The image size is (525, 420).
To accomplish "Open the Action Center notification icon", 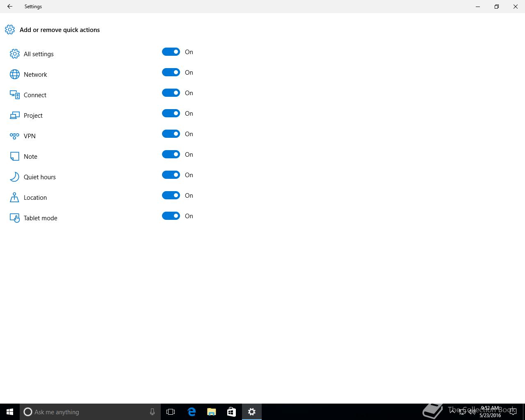I will [513, 412].
